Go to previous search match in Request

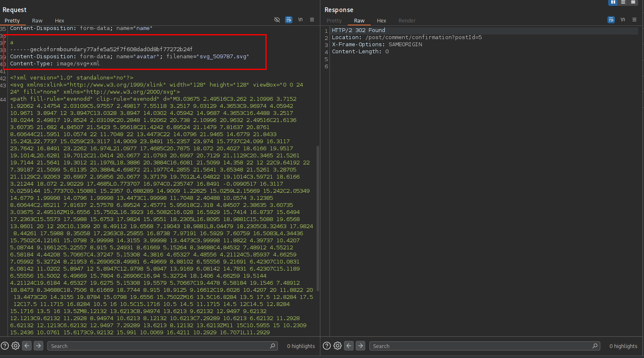point(27,346)
